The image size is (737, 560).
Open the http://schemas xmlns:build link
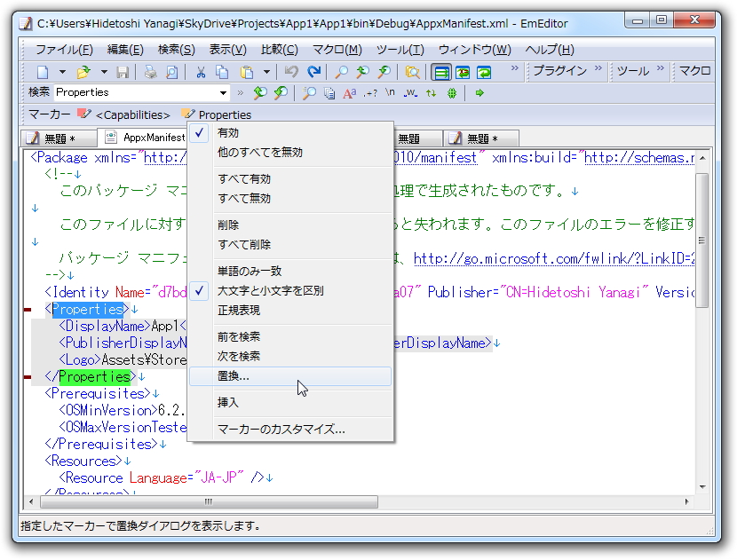click(x=639, y=157)
